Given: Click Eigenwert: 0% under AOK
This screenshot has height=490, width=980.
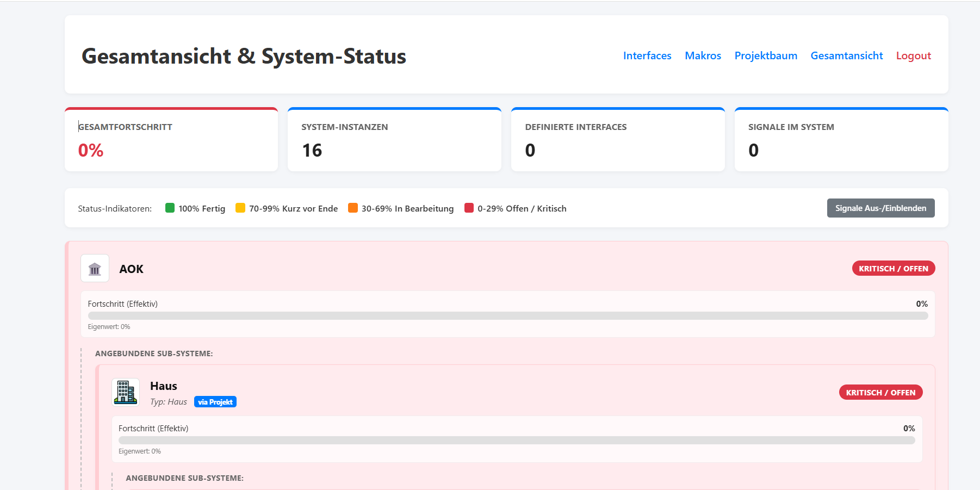Looking at the screenshot, I should pos(109,327).
